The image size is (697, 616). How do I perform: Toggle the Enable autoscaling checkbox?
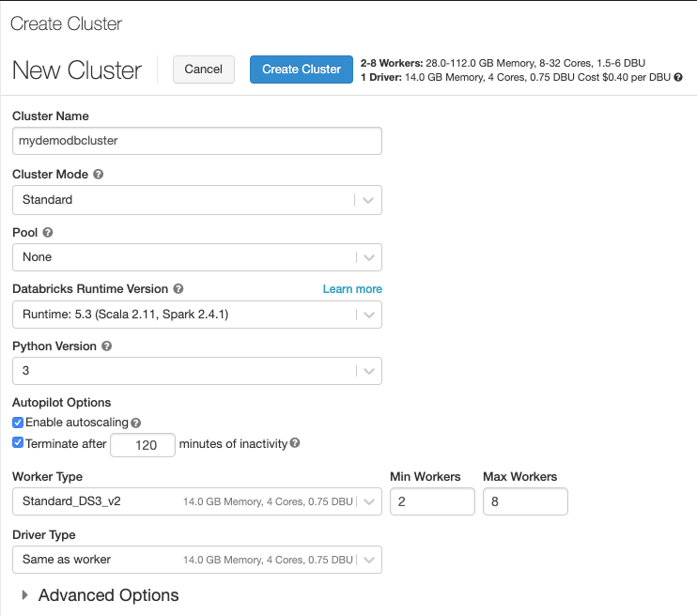tap(18, 423)
